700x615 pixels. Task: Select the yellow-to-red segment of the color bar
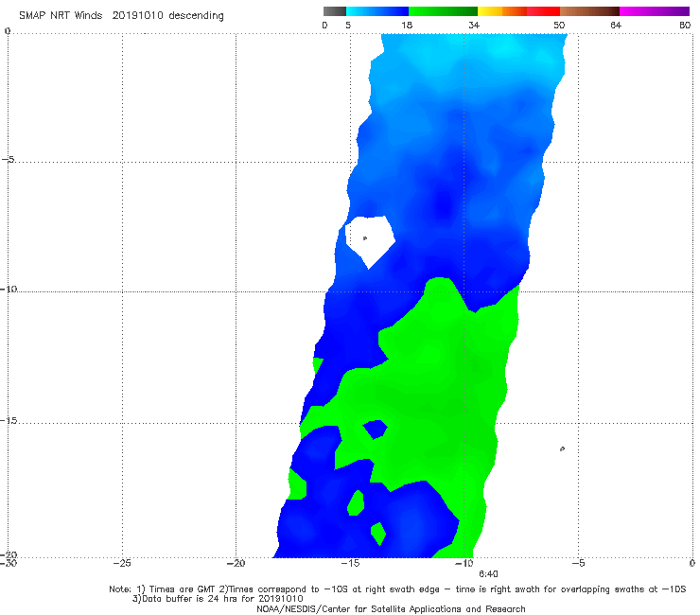518,11
